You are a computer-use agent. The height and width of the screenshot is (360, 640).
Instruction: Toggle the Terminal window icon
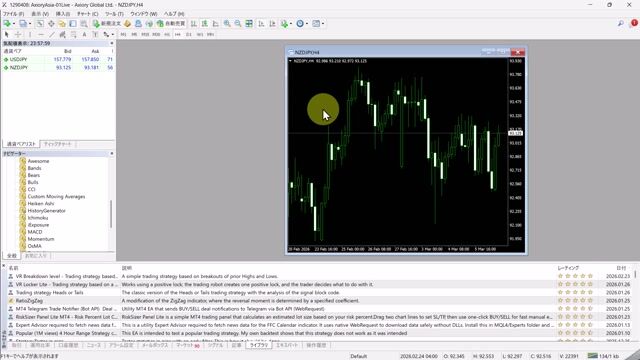click(x=73, y=24)
